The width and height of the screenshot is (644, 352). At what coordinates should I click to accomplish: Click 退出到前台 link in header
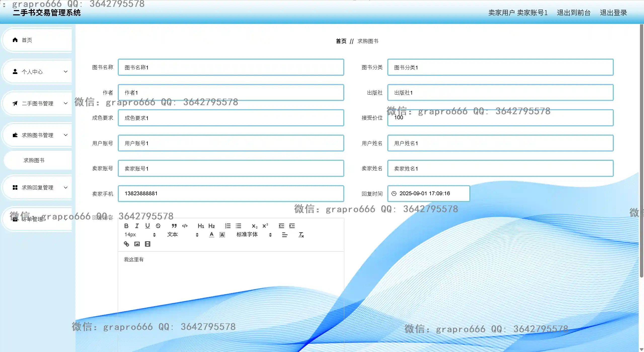click(x=573, y=13)
